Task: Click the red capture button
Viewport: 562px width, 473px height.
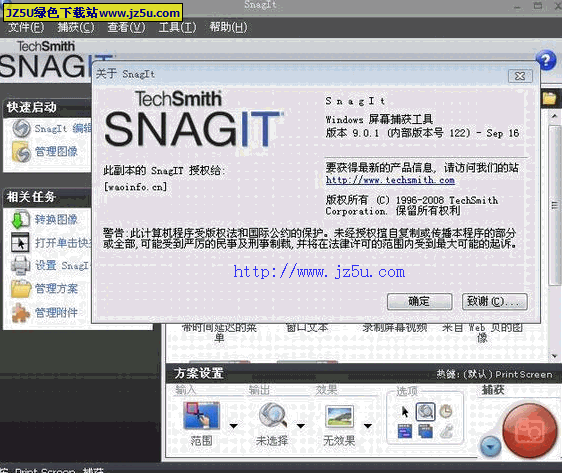Action: (x=529, y=430)
